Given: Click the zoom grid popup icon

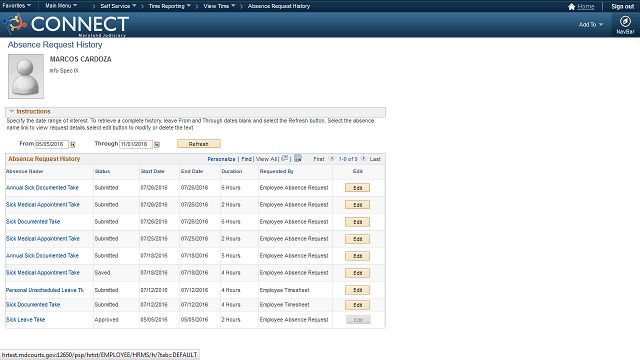Looking at the screenshot, I should (285, 158).
